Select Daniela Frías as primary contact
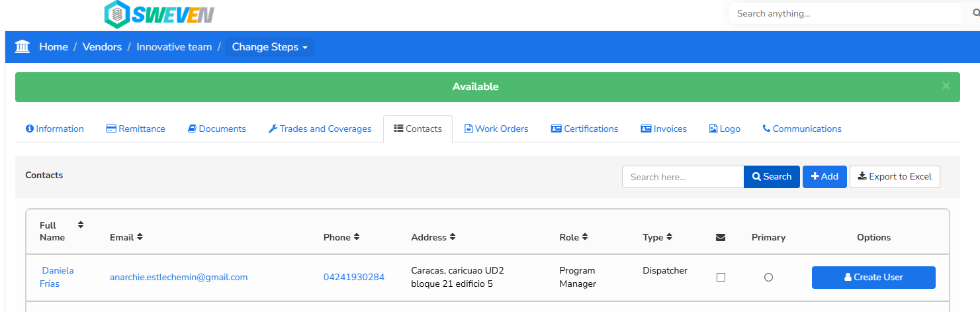Viewport: 980px width, 312px height. (768, 278)
